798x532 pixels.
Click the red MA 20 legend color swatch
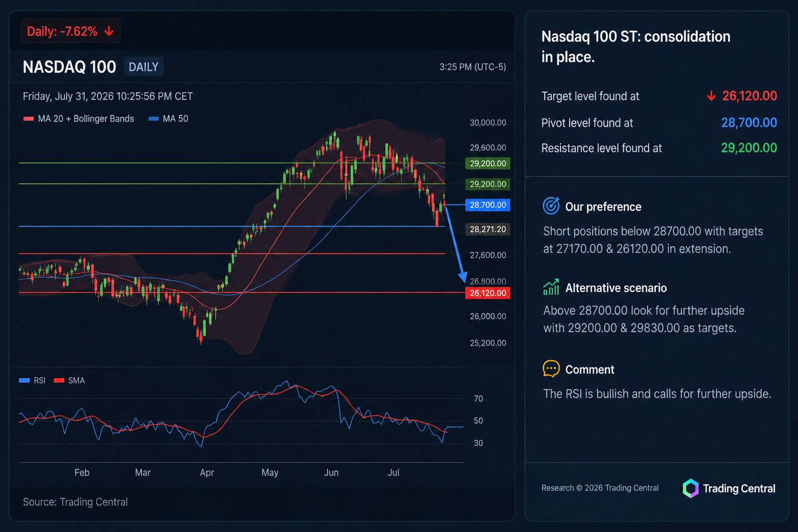click(x=29, y=119)
